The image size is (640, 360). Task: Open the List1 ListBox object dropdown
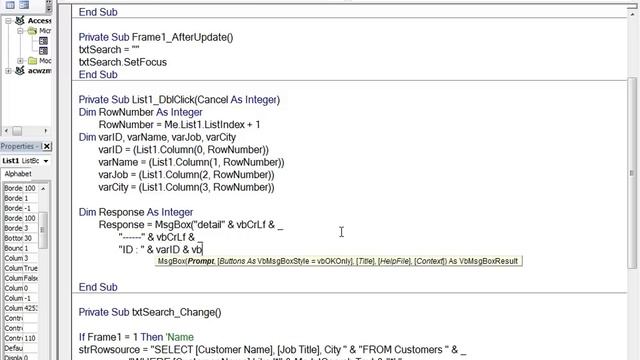(46, 161)
